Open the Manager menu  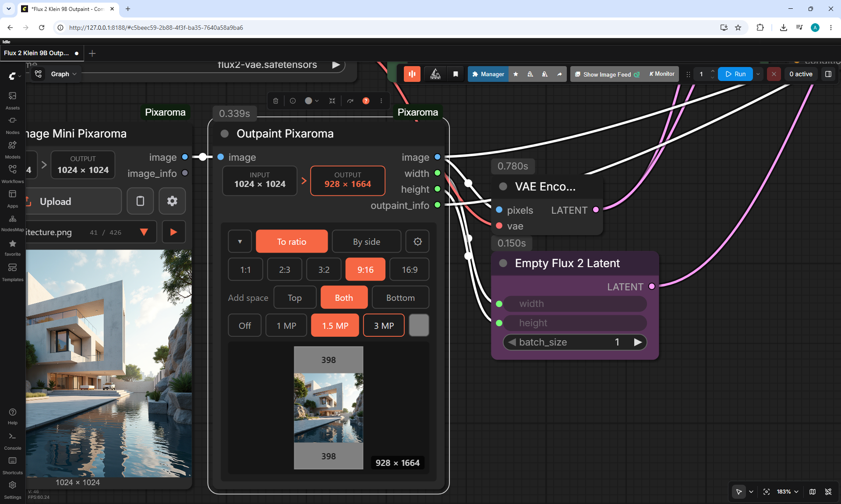pyautogui.click(x=488, y=74)
